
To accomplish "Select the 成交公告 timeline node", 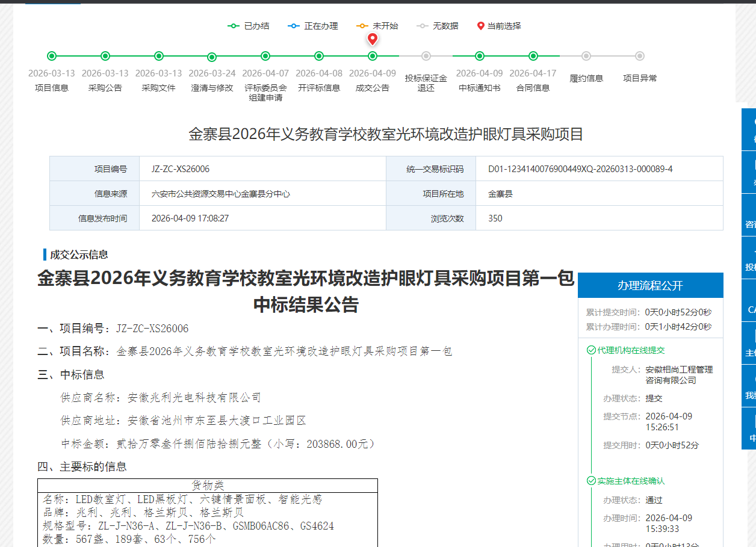I will tap(373, 56).
